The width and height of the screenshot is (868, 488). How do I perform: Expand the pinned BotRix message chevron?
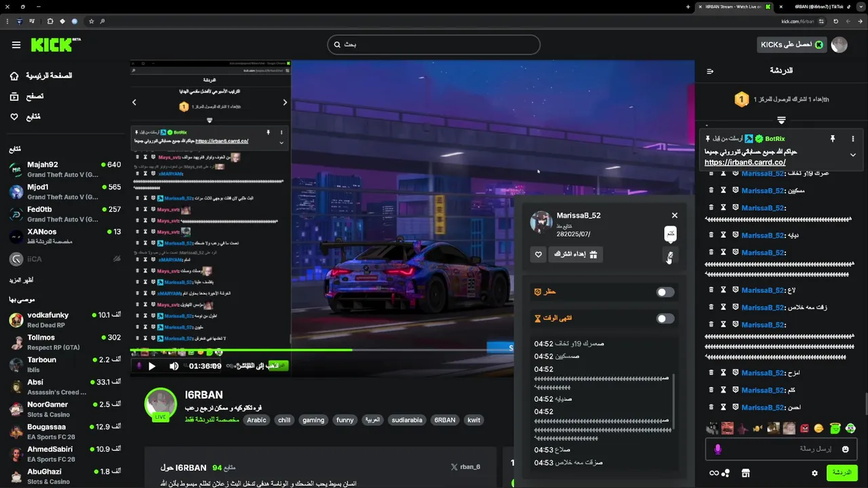tap(853, 155)
